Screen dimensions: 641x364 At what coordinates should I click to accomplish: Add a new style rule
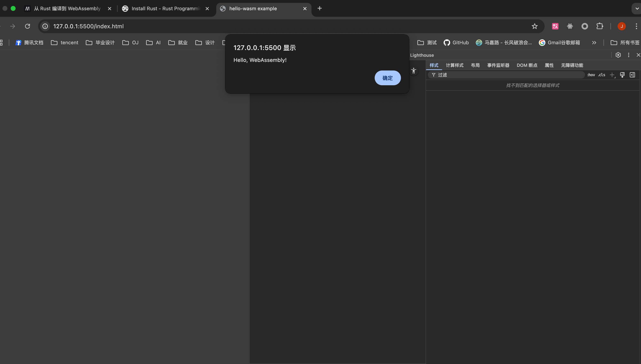pyautogui.click(x=612, y=75)
